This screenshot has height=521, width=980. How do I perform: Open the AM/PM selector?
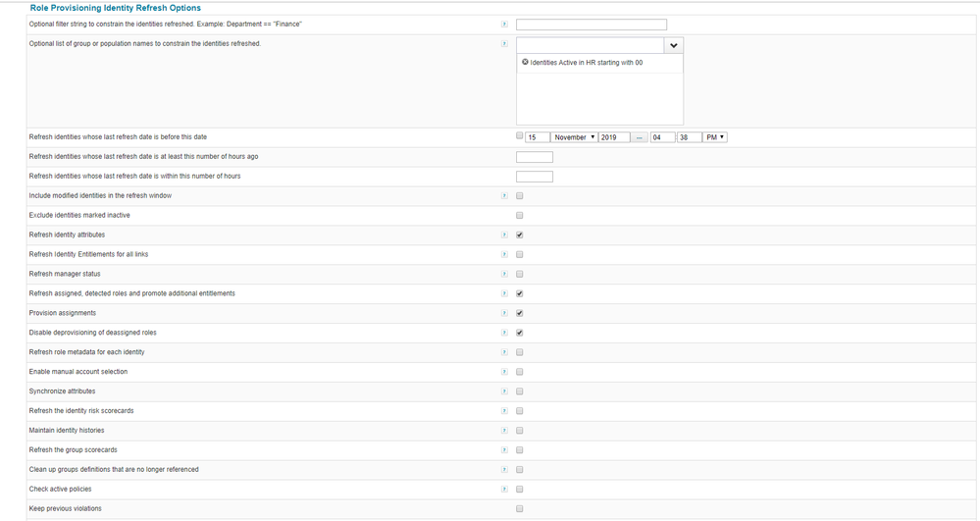715,137
